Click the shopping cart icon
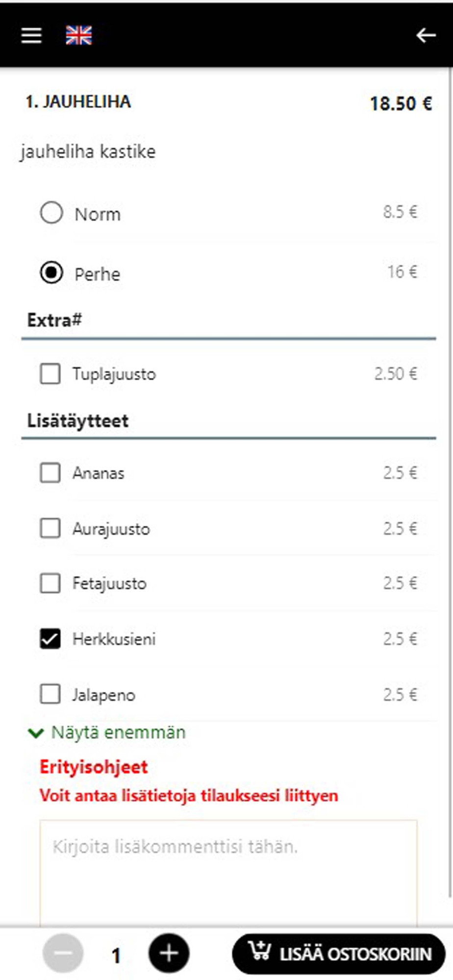This screenshot has width=453, height=980. point(259,952)
